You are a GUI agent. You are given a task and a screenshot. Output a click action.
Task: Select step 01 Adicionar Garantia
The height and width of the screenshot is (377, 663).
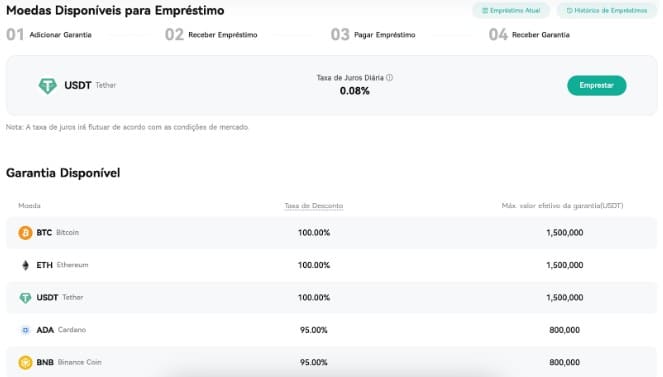click(49, 35)
